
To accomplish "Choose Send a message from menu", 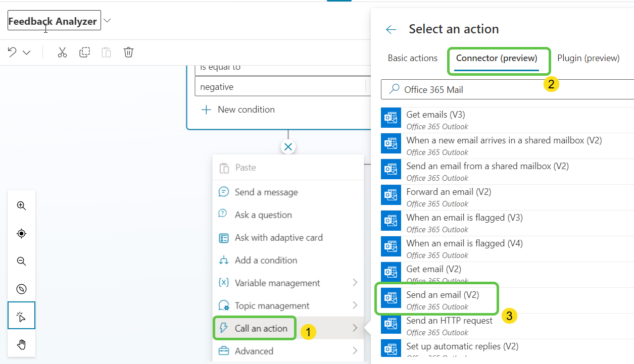I will pos(266,192).
